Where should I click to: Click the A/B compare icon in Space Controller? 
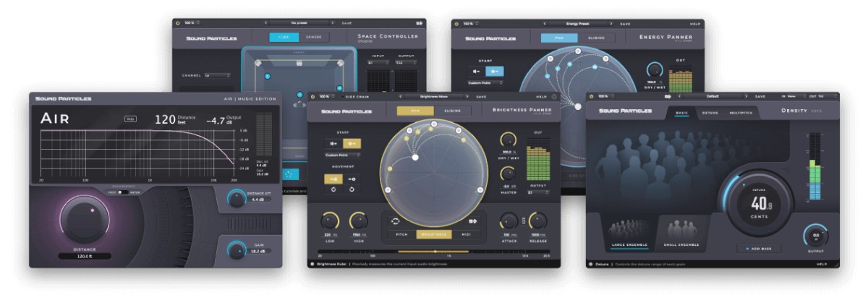click(419, 23)
